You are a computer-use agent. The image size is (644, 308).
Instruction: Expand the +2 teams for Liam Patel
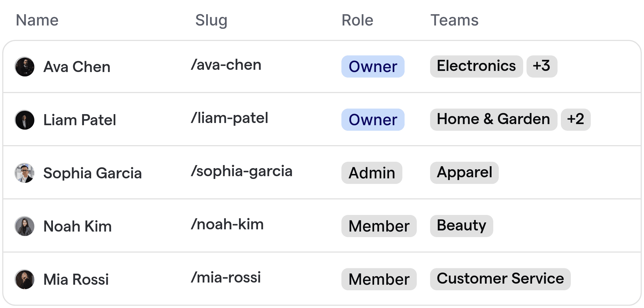click(x=576, y=120)
